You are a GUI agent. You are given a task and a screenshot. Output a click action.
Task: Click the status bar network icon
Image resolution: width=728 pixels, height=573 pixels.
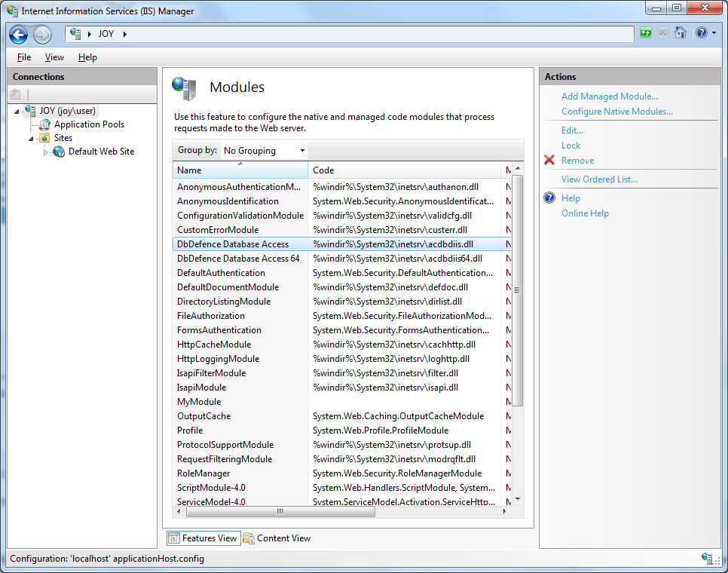pos(708,559)
